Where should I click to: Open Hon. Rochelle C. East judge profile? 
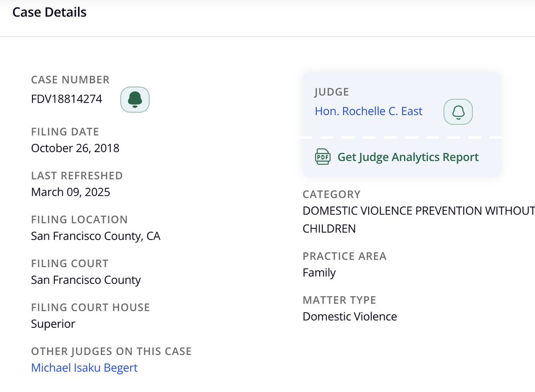[x=368, y=111]
